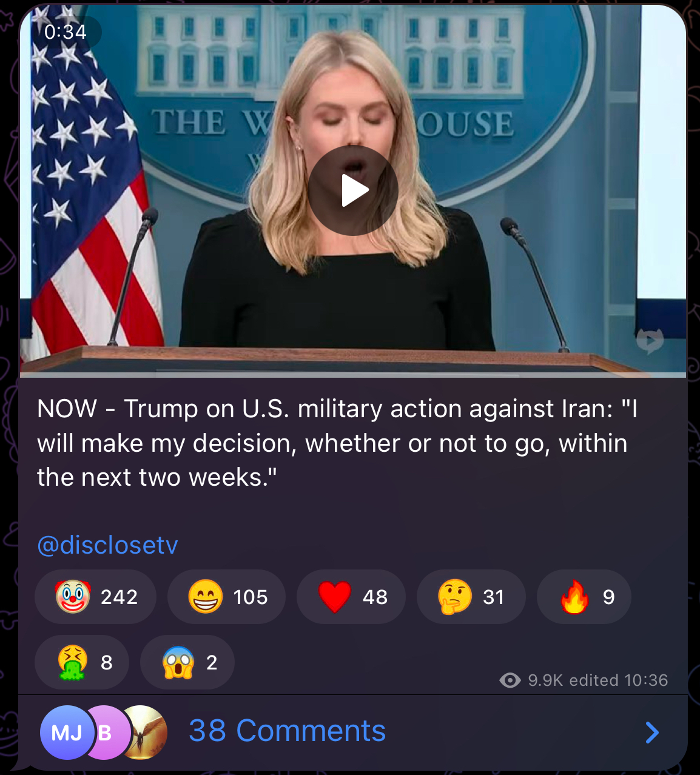Tap the fire emoji reaction
Screen dimensions: 700x775
584,597
